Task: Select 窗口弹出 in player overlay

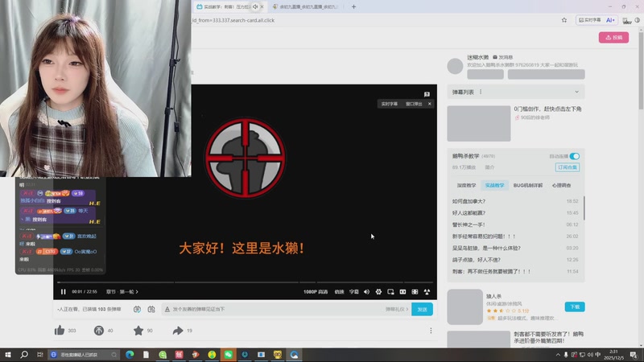Action: point(414,104)
